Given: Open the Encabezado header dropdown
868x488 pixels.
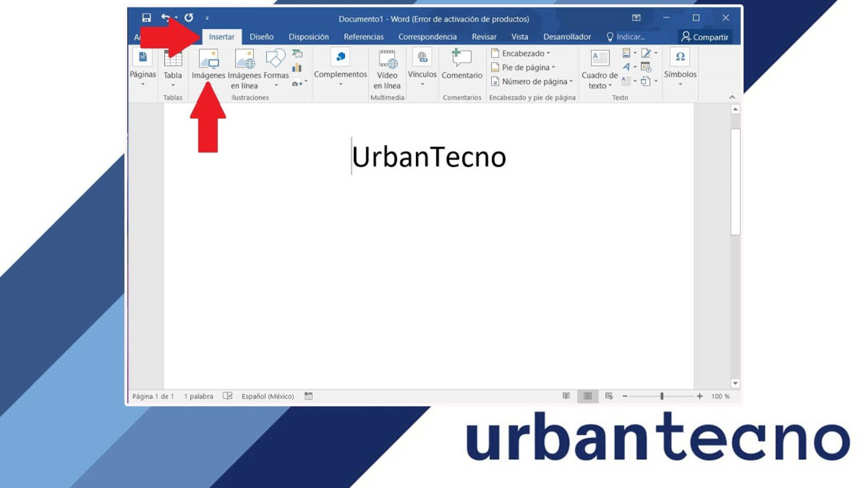Looking at the screenshot, I should (521, 54).
